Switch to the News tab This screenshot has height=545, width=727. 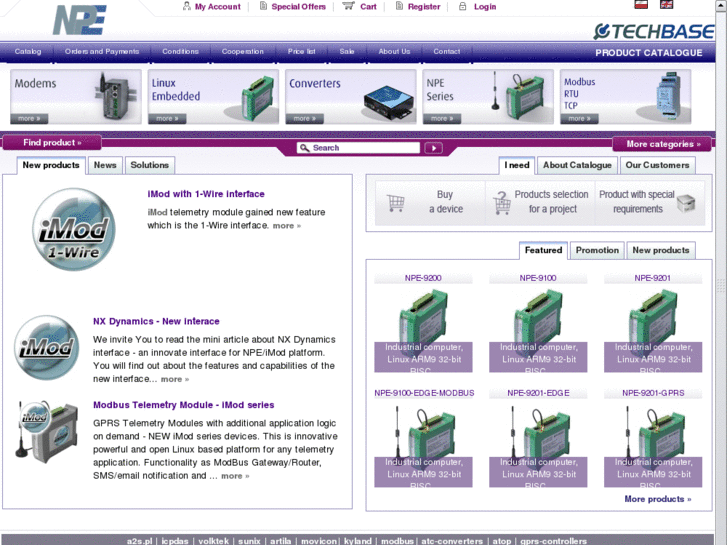pos(105,165)
